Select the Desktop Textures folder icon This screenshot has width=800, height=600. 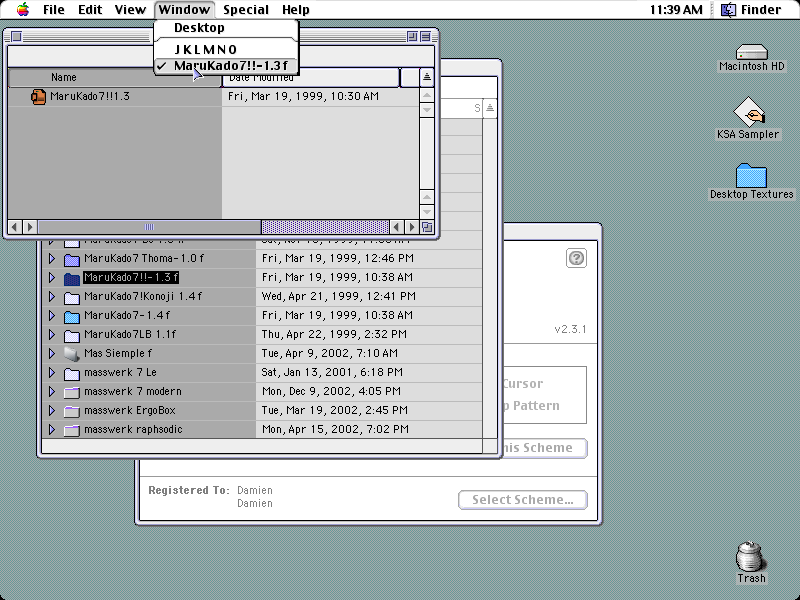[x=751, y=176]
